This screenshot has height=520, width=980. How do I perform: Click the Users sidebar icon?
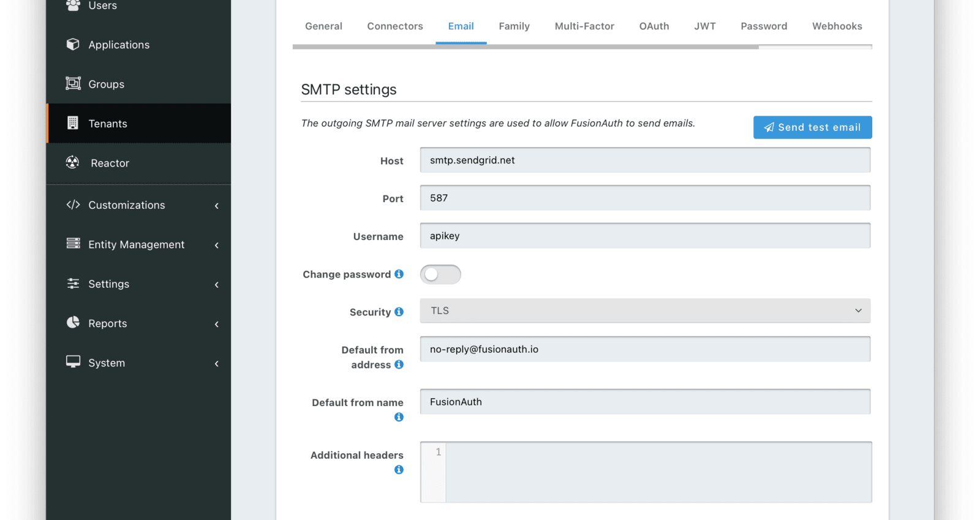click(73, 6)
